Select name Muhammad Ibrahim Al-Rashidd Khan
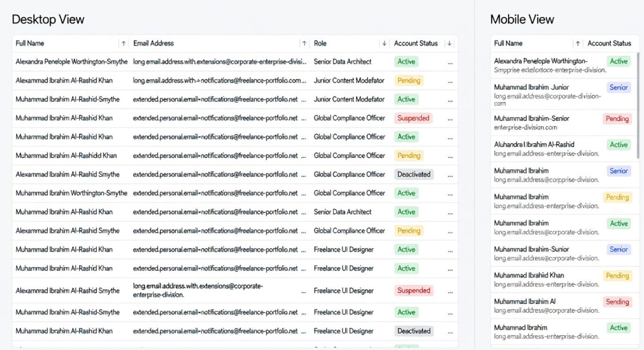The width and height of the screenshot is (644, 350). coord(66,155)
